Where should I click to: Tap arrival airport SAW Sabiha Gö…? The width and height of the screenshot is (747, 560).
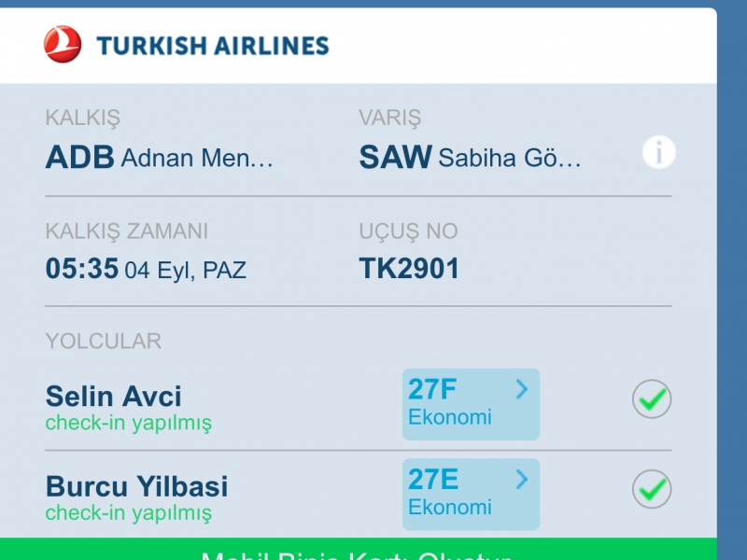(x=470, y=157)
